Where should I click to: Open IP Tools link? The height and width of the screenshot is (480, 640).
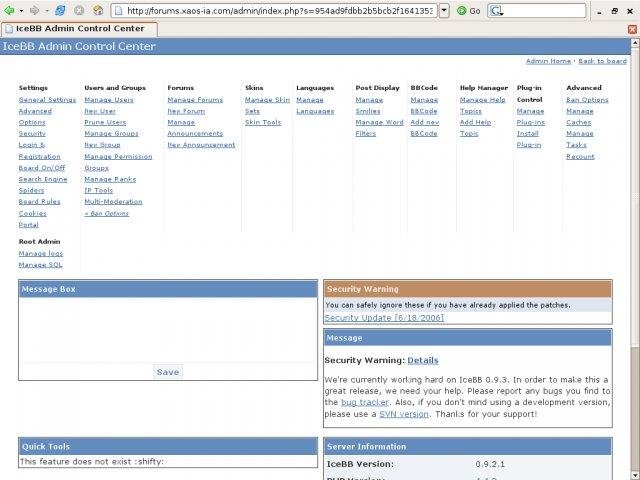[x=98, y=191]
